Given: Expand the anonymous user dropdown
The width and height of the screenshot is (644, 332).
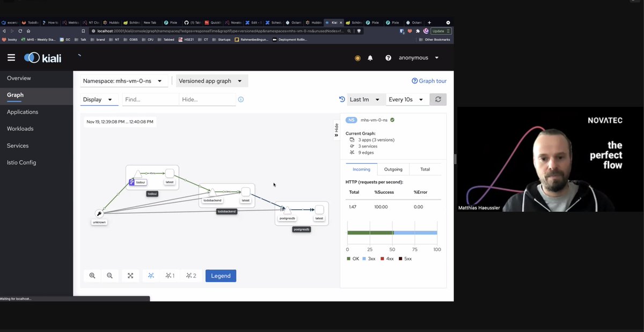Looking at the screenshot, I should point(419,58).
